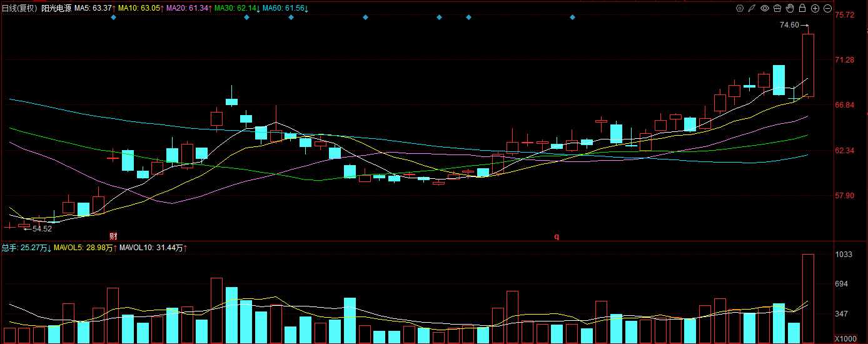
Task: Click the X1000 volume unit label
Action: [845, 338]
